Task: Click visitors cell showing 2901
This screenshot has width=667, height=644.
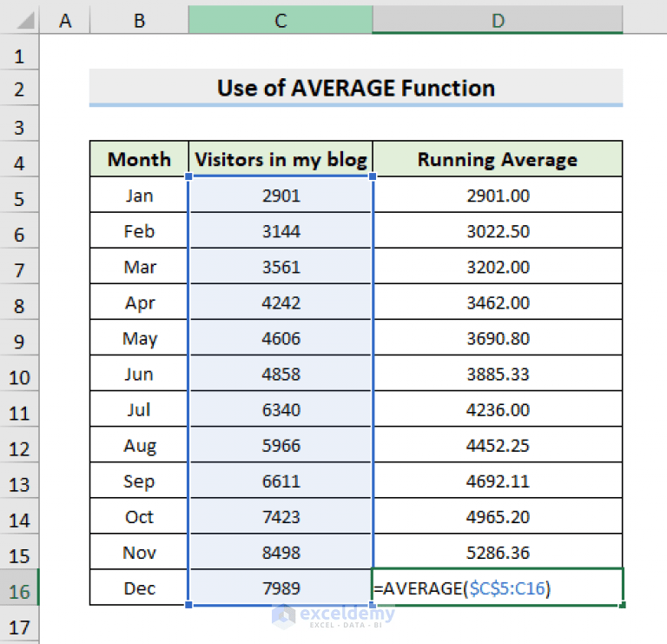Action: pos(281,195)
